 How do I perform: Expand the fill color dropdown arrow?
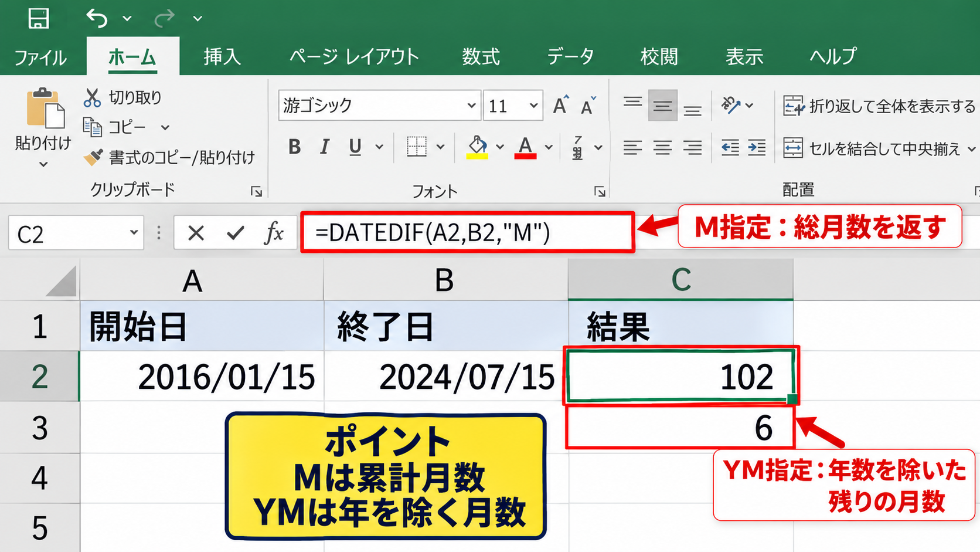(x=500, y=147)
